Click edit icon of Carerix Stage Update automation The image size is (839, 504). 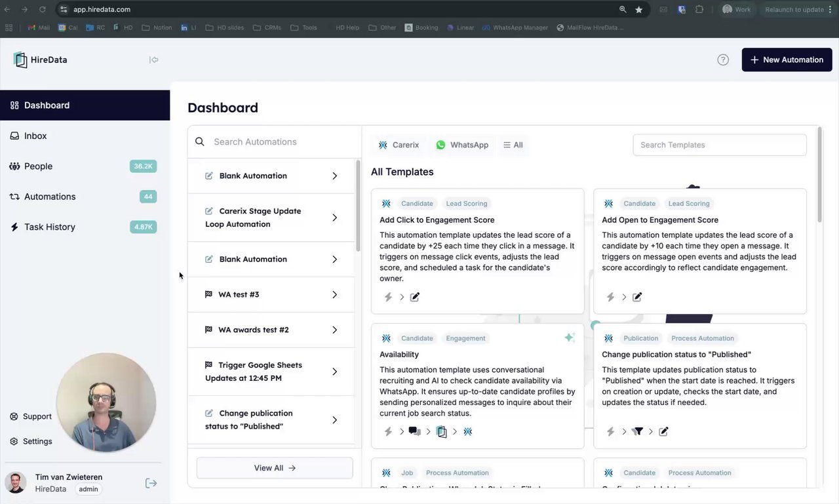tap(209, 211)
